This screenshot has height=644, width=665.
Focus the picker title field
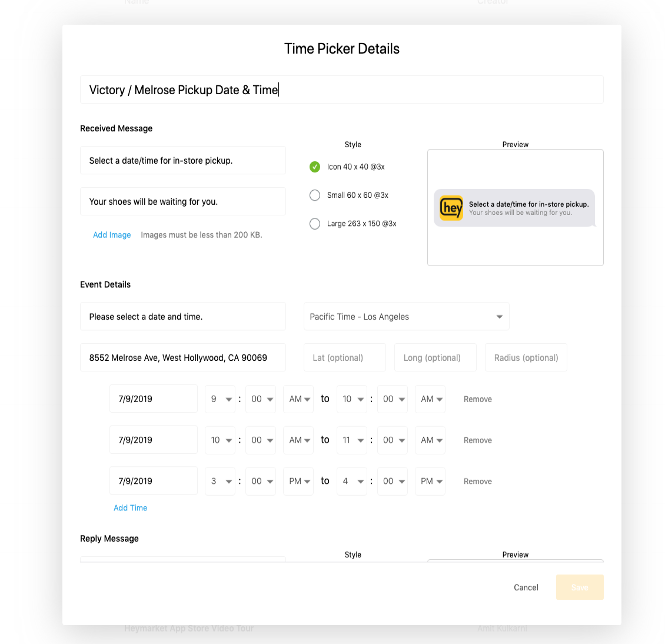pyautogui.click(x=342, y=89)
